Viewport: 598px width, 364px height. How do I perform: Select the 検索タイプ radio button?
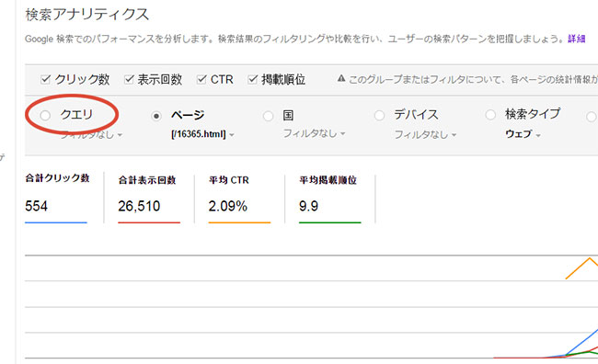(x=490, y=114)
